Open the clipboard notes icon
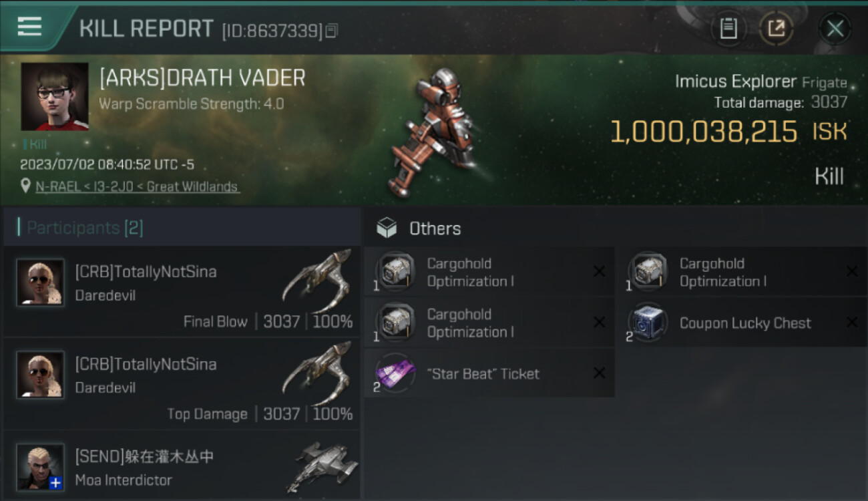Screen dimensions: 868x501 point(728,29)
